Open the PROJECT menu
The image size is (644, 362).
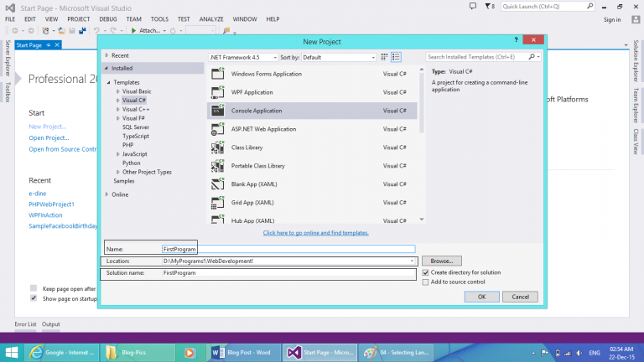pyautogui.click(x=79, y=19)
